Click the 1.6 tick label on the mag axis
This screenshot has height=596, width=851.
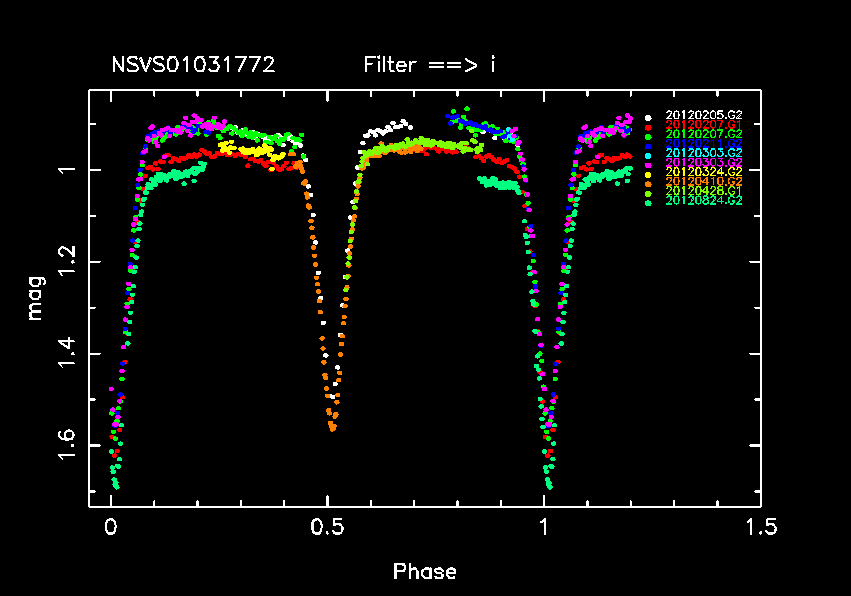coord(67,446)
